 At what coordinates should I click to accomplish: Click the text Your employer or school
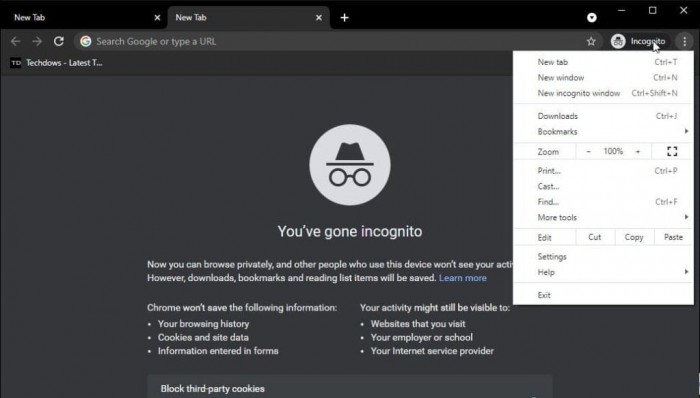click(x=421, y=337)
